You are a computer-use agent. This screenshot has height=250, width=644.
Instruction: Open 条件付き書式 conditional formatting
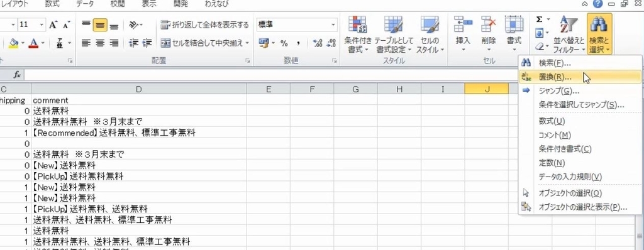[358, 35]
